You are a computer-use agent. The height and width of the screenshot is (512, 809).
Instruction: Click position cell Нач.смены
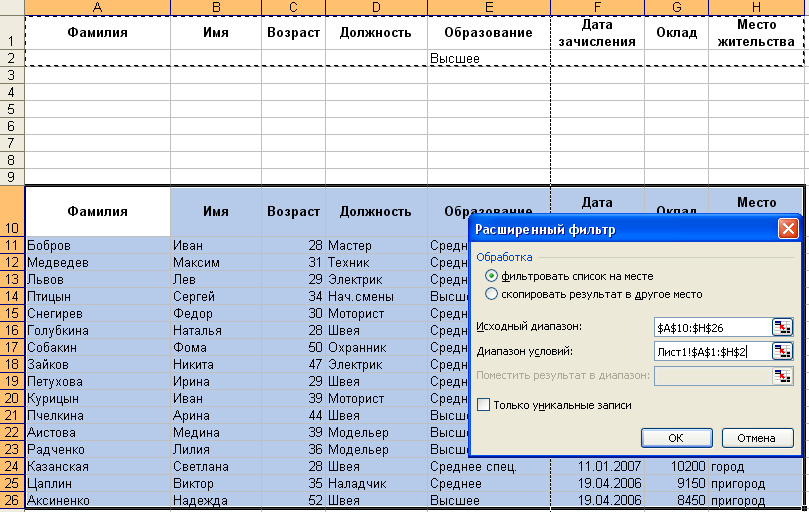point(376,296)
